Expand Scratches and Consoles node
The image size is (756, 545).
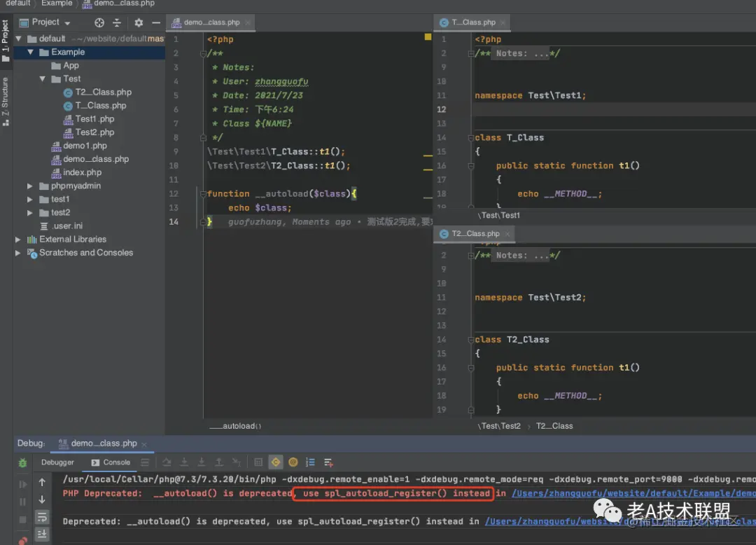tap(17, 253)
